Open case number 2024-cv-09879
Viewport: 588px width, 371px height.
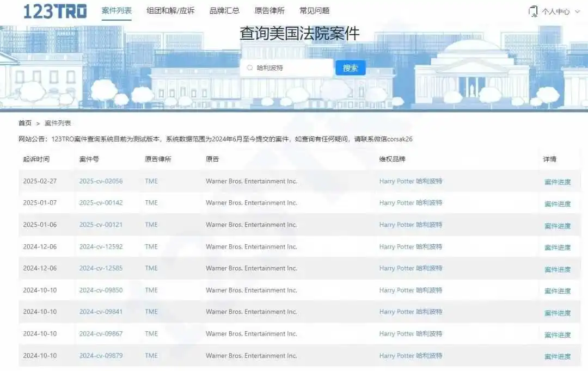pyautogui.click(x=101, y=356)
